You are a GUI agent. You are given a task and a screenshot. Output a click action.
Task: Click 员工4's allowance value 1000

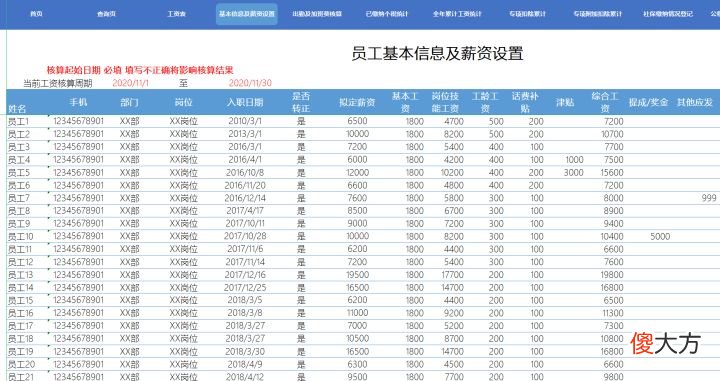(x=574, y=160)
